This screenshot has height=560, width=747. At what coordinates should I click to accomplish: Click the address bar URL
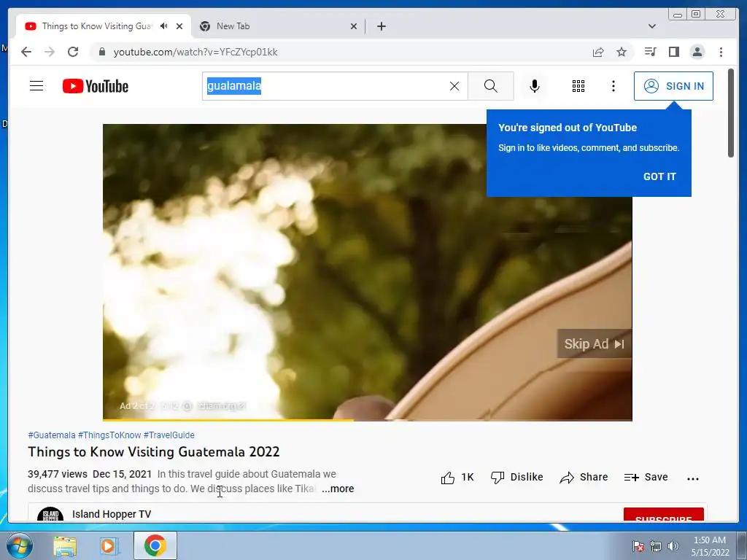point(196,52)
